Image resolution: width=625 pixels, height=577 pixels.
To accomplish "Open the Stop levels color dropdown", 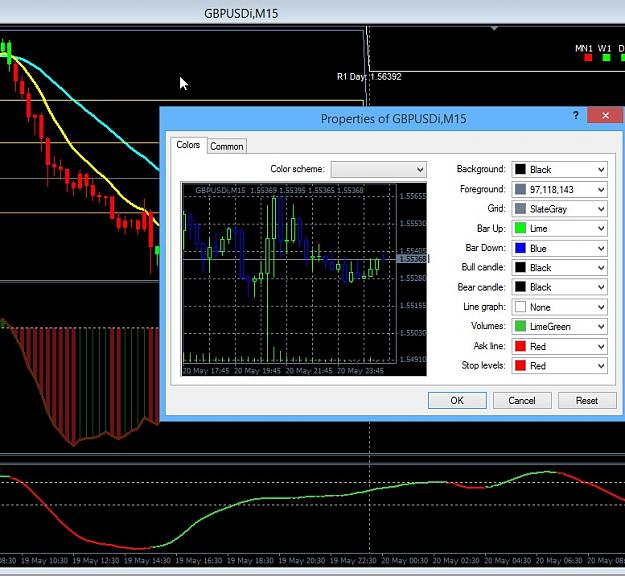I will pyautogui.click(x=560, y=366).
